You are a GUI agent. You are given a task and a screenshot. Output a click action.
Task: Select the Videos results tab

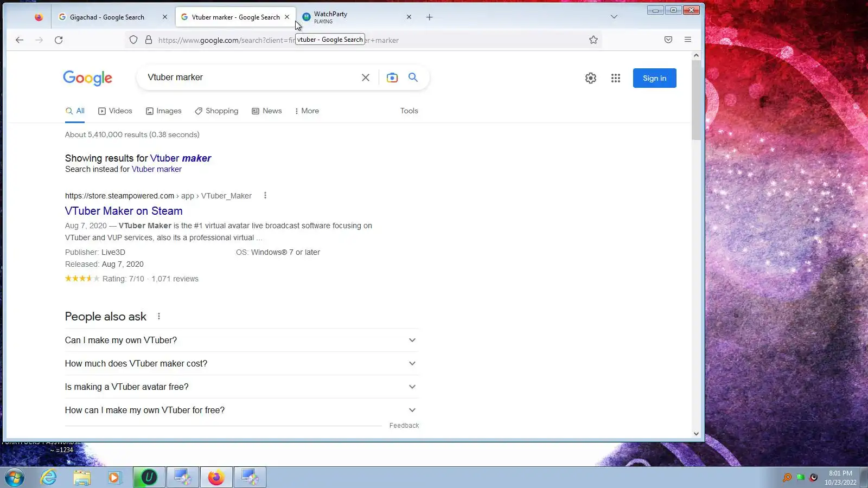click(115, 111)
